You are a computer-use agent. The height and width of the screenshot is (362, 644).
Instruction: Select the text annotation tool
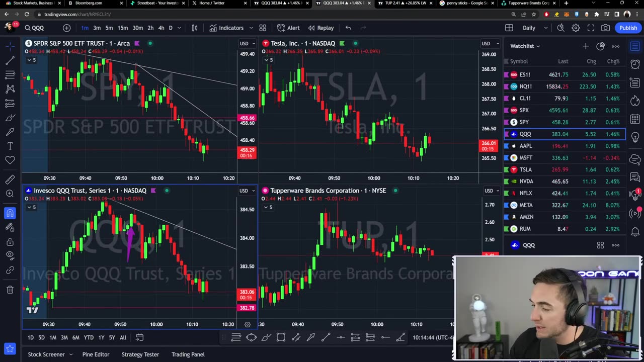tap(10, 146)
